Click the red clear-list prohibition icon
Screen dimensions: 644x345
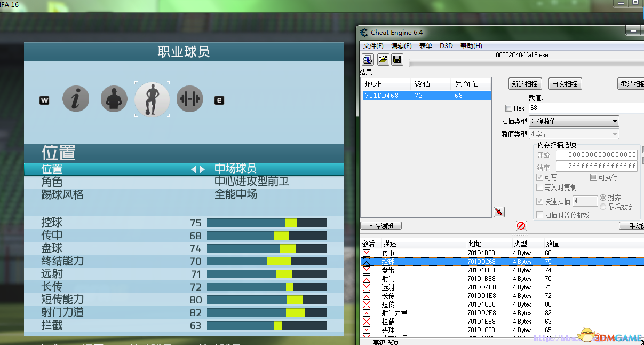click(x=521, y=226)
